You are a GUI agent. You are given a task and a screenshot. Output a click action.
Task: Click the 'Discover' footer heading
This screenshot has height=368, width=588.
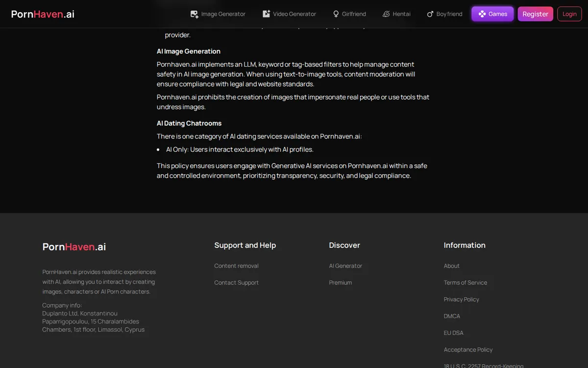(x=344, y=245)
